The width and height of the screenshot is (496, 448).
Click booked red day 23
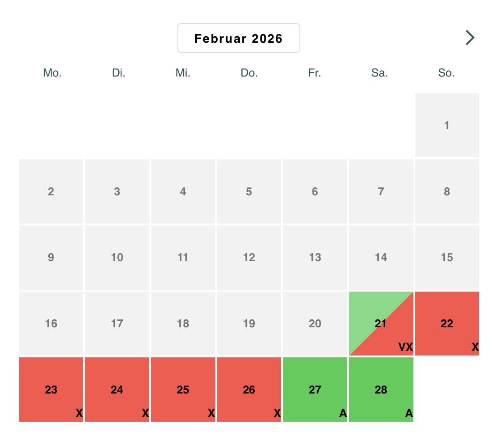pos(51,389)
